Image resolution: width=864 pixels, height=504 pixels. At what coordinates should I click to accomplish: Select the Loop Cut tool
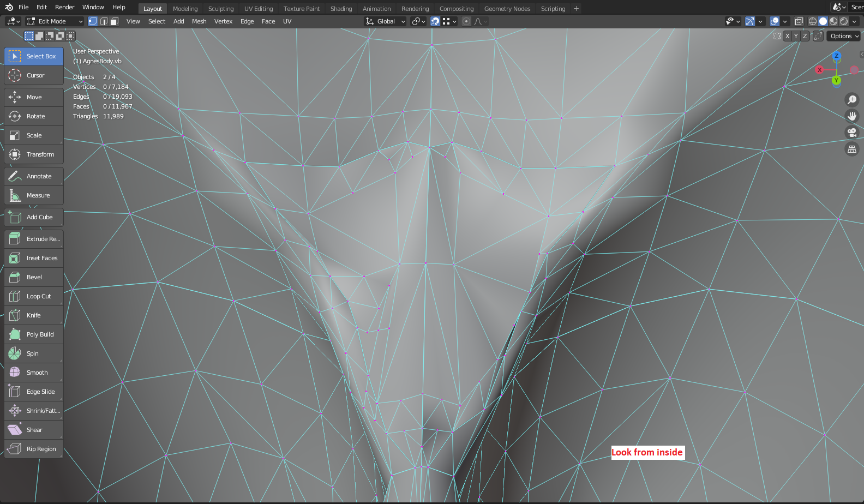pyautogui.click(x=34, y=296)
